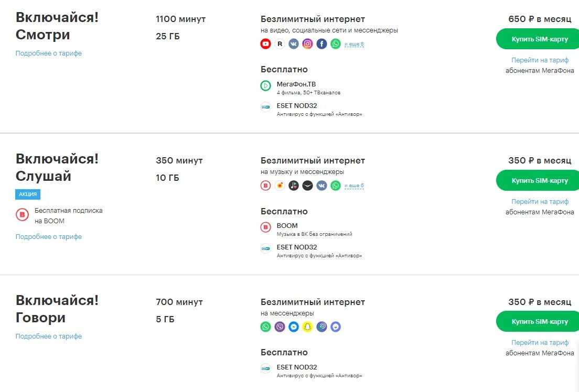The height and width of the screenshot is (392, 579).
Task: Click the WhatsApp icon in the Говори tariff
Action: pos(265,326)
